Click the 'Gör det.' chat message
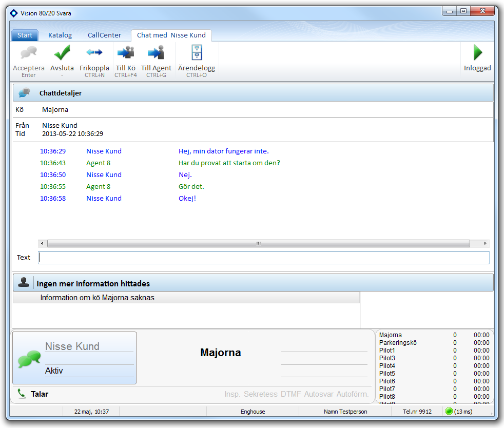This screenshot has height=428, width=504. tap(191, 186)
